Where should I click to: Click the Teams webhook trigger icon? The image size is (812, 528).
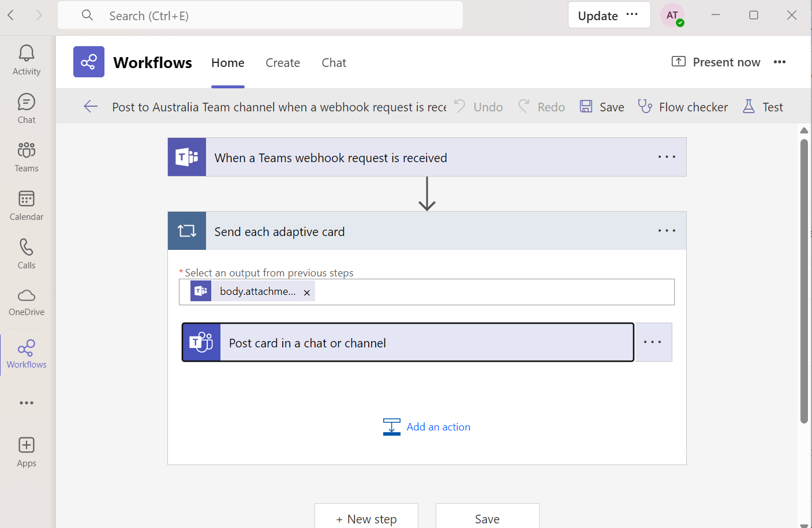click(x=187, y=157)
